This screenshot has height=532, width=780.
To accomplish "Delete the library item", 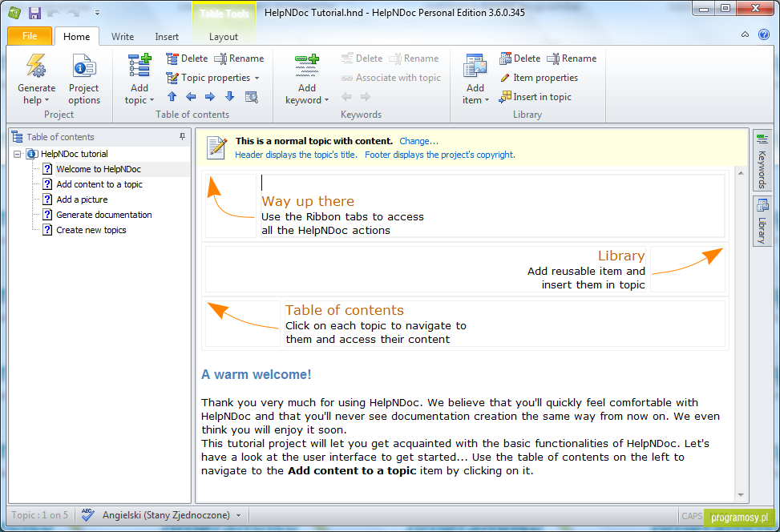I will 520,58.
